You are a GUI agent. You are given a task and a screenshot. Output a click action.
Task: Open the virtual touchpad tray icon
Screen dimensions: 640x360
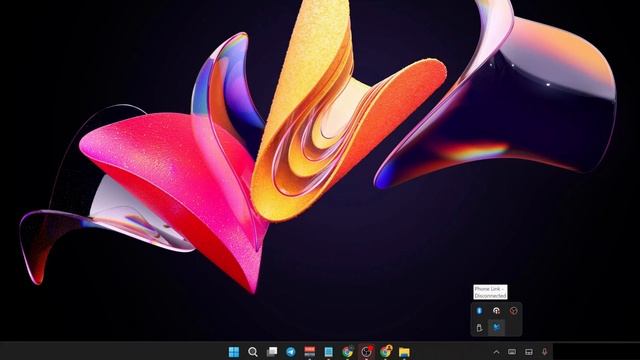(x=529, y=352)
